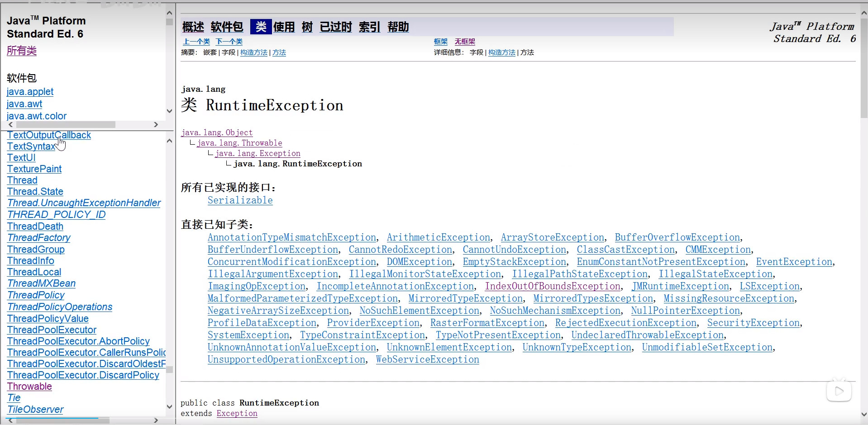Screen dimensions: 868x425
Task: Open the NoSuchElementException link
Action: click(x=420, y=311)
